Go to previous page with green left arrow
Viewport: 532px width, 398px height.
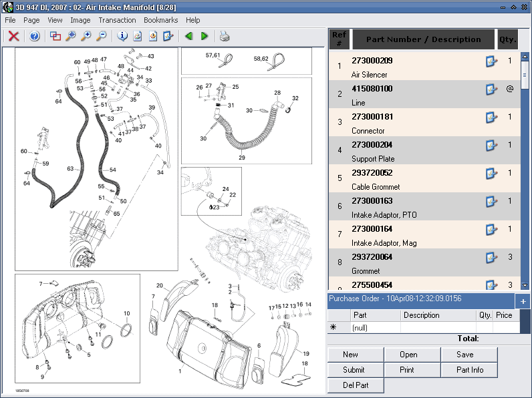(189, 36)
